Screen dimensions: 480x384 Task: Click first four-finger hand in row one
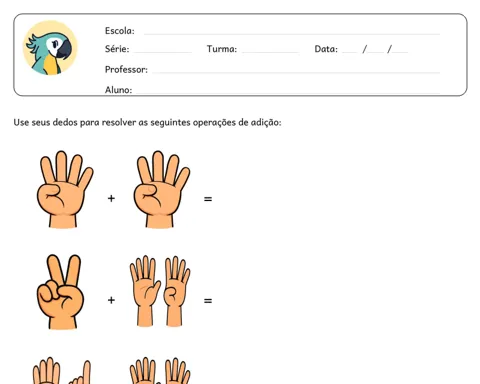[x=65, y=189]
